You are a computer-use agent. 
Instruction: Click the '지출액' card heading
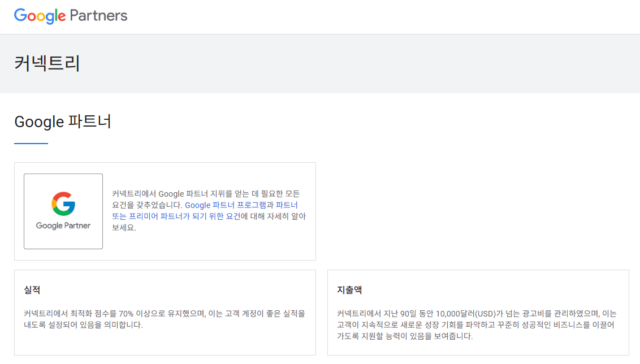coord(349,290)
